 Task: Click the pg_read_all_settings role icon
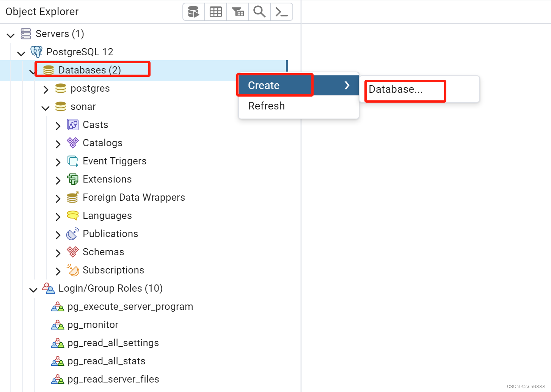point(58,343)
